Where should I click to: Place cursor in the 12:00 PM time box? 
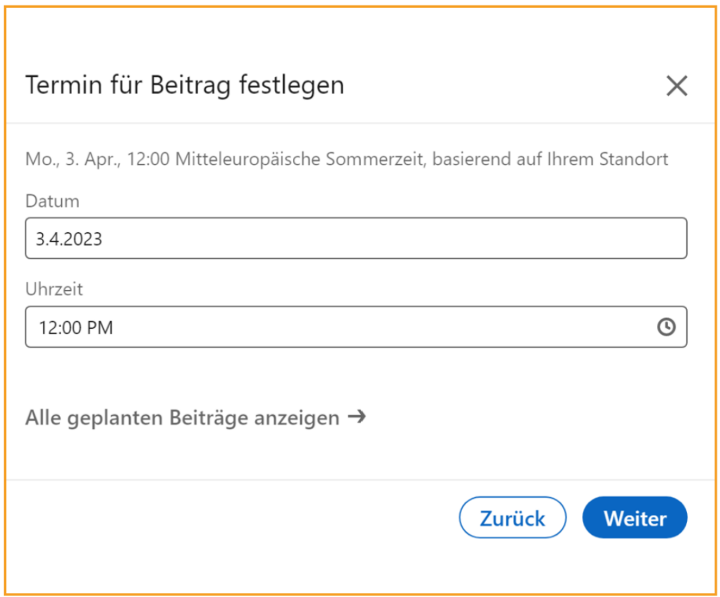(x=356, y=327)
